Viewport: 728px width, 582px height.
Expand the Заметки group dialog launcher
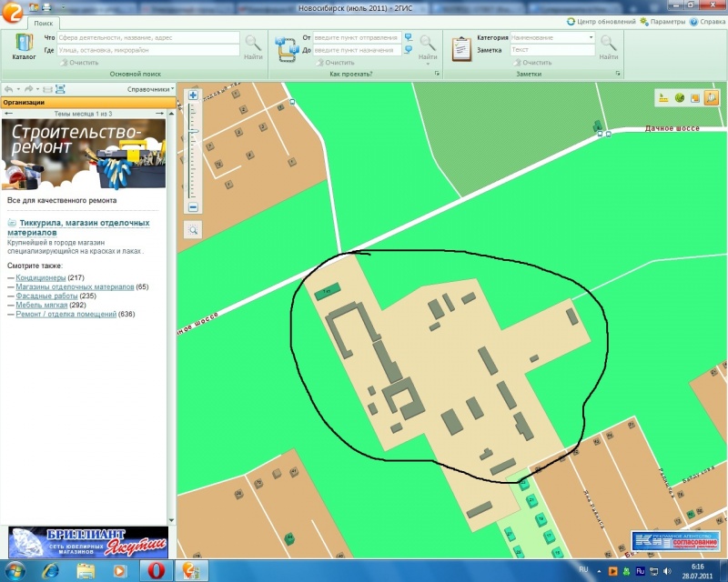pyautogui.click(x=619, y=74)
